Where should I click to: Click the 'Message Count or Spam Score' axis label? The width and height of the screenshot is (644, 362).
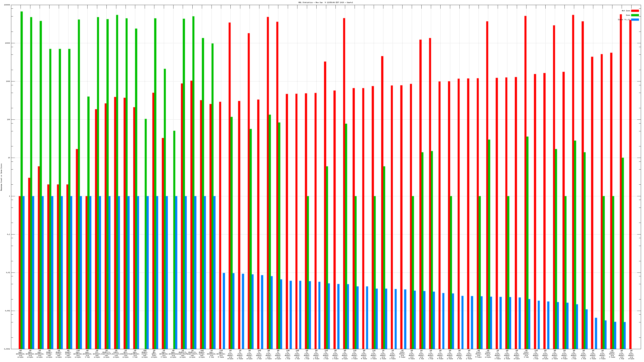tap(1, 177)
